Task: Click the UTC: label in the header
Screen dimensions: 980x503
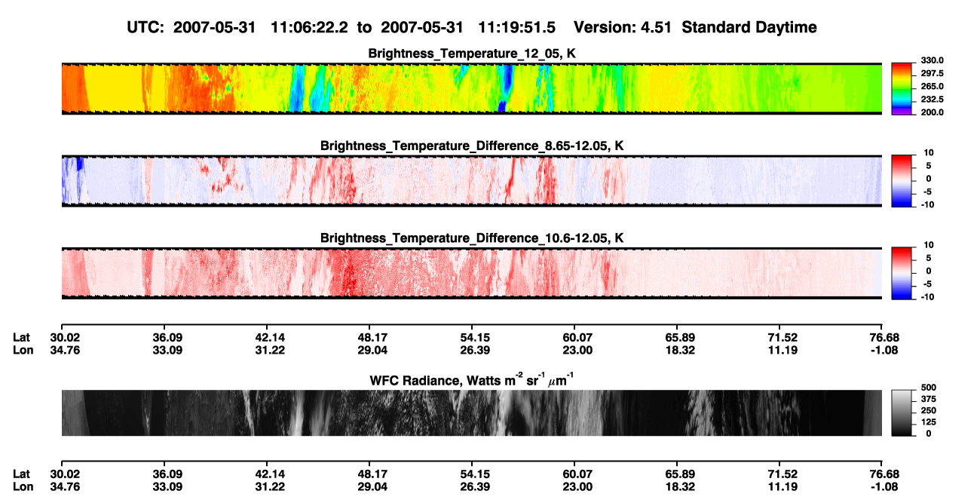Action: [145, 27]
